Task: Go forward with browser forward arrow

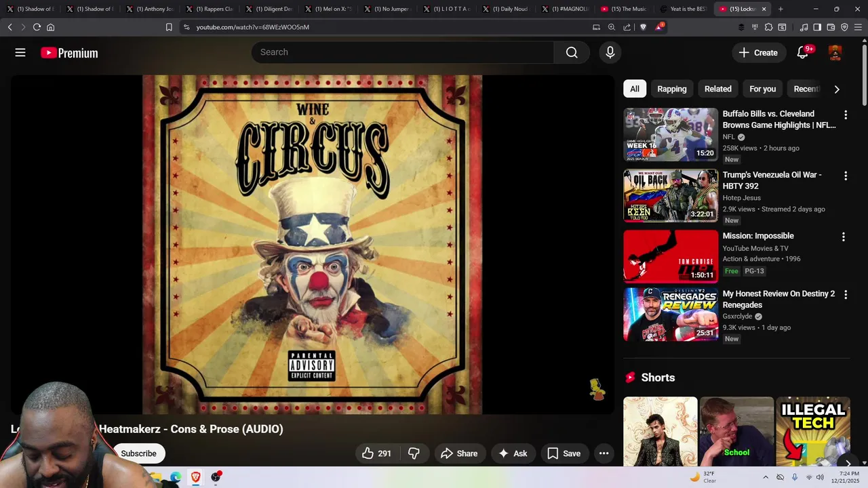Action: 22,27
